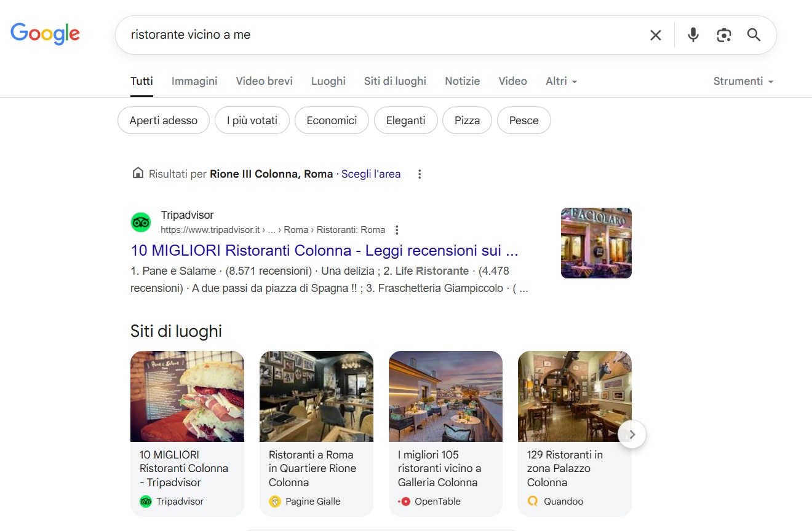Toggle the Pesce filter chip
812x531 pixels.
pyautogui.click(x=524, y=120)
